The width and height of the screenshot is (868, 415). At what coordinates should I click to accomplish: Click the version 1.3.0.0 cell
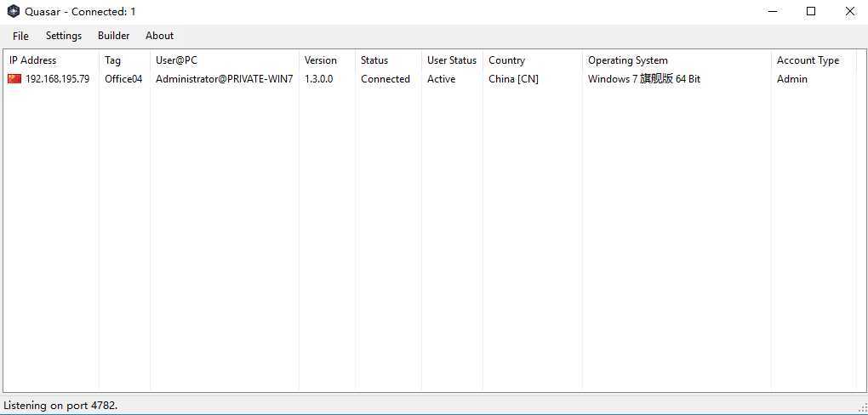[319, 79]
